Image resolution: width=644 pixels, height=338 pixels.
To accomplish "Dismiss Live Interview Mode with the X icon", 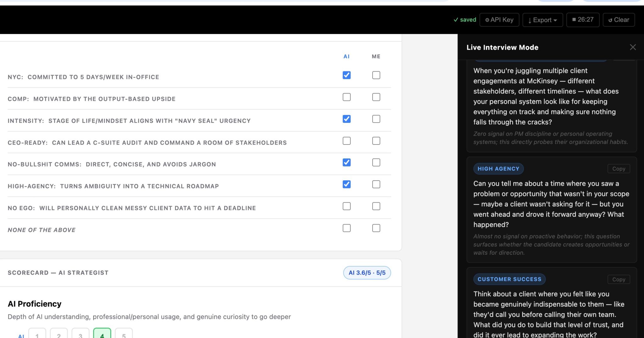I will (x=632, y=47).
